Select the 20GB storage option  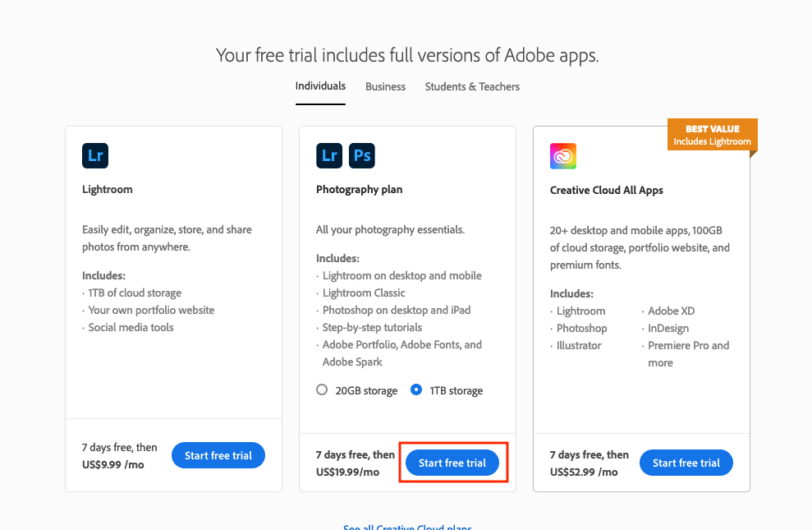pos(322,389)
